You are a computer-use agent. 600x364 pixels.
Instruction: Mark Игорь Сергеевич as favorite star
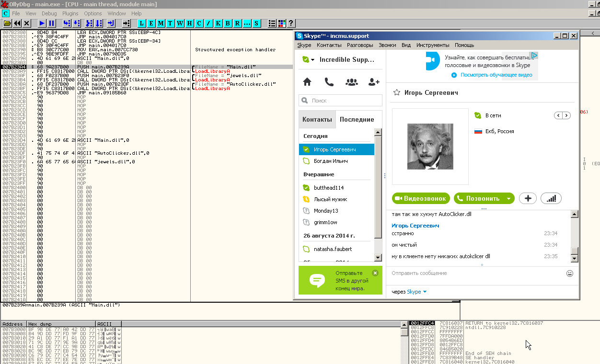tap(396, 92)
